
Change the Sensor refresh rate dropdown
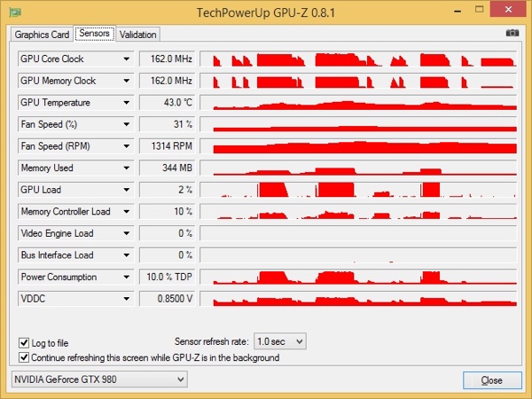click(280, 341)
